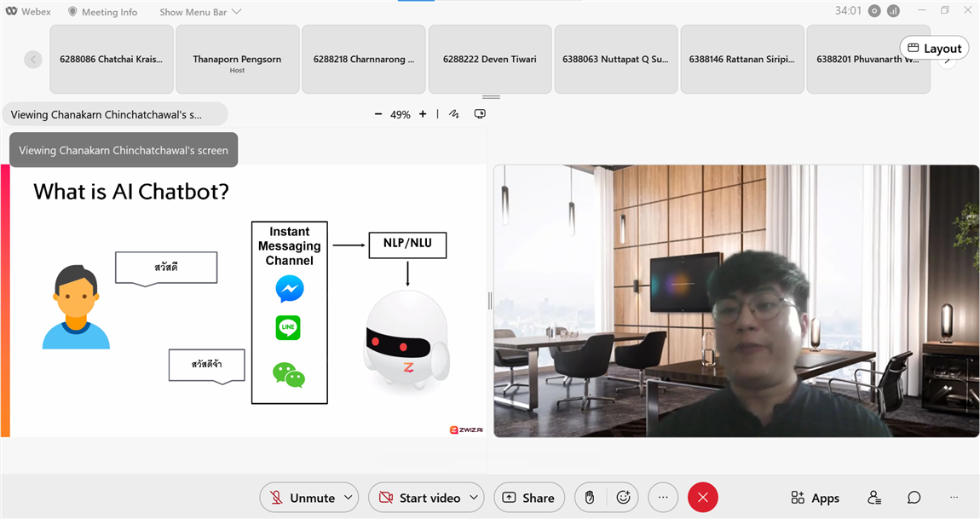Expand audio options arrow next to Unmute
Image resolution: width=980 pixels, height=519 pixels.
click(x=348, y=498)
